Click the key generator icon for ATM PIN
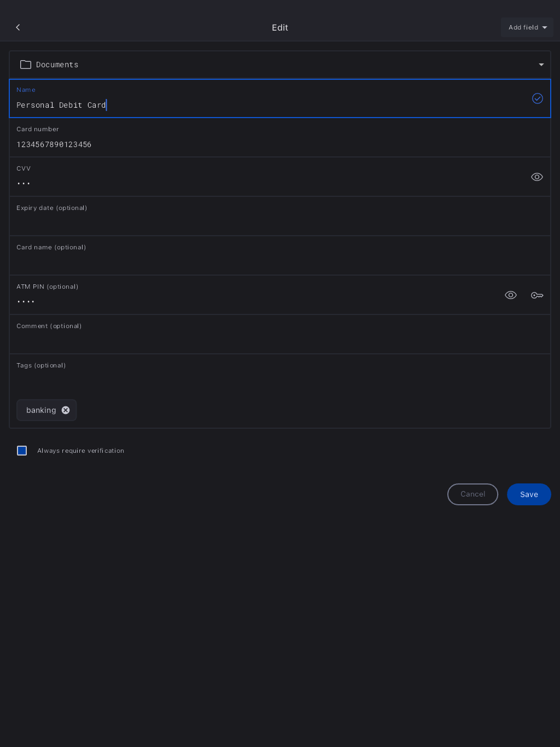Image resolution: width=560 pixels, height=747 pixels. pos(537,295)
